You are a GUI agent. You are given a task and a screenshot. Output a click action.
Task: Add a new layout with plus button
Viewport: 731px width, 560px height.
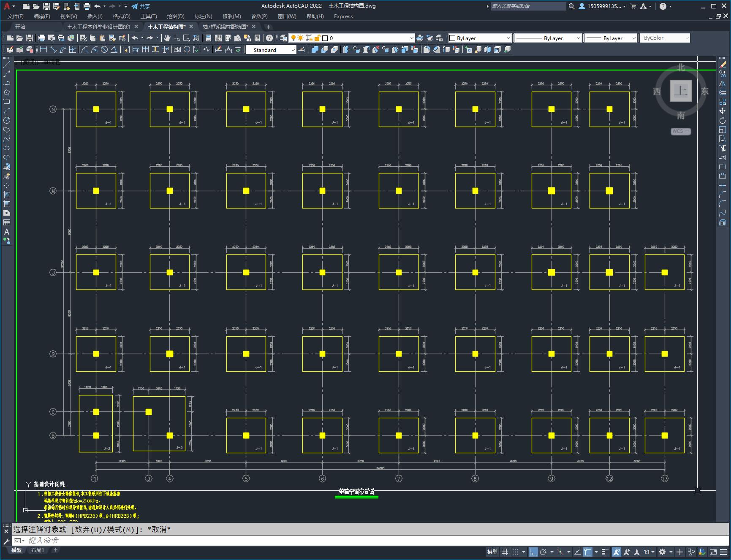[55, 550]
